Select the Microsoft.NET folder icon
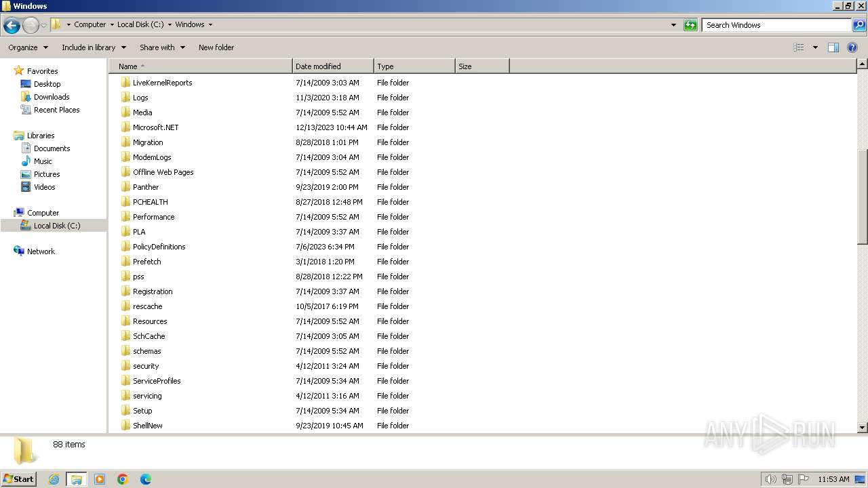Viewport: 868px width, 488px height. coord(125,127)
